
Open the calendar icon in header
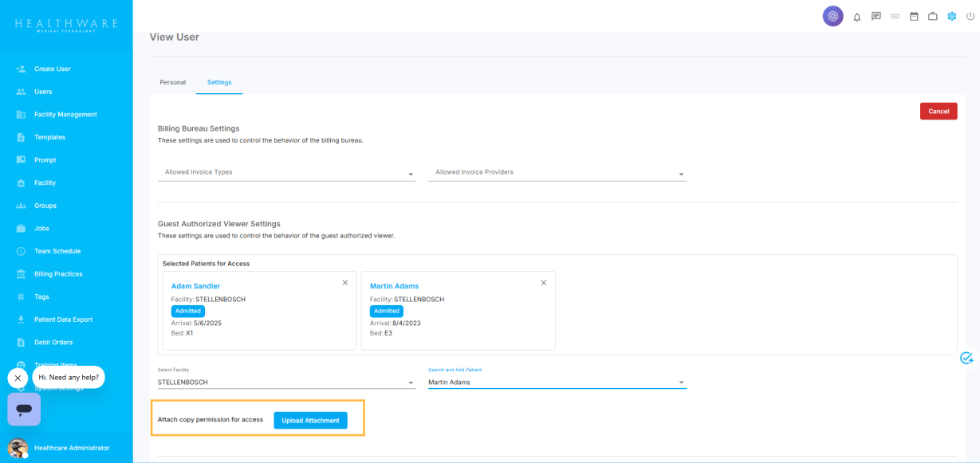(x=914, y=16)
